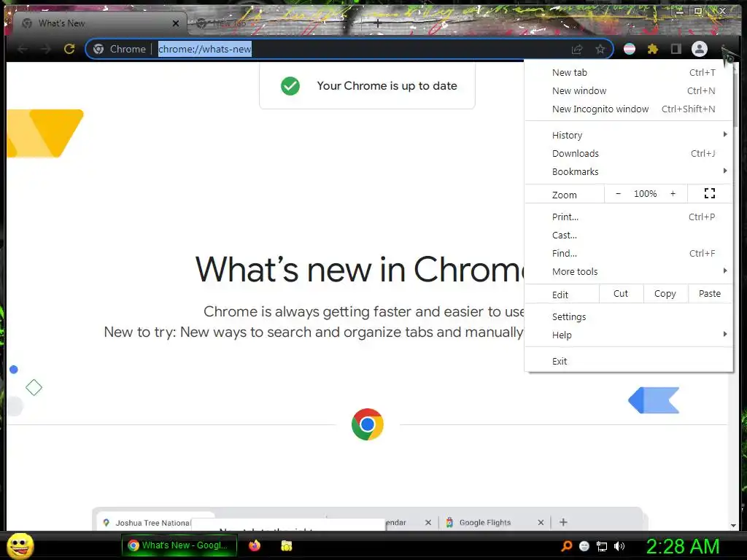Click the What's new in Chrome heading
The image size is (747, 560).
tap(360, 270)
